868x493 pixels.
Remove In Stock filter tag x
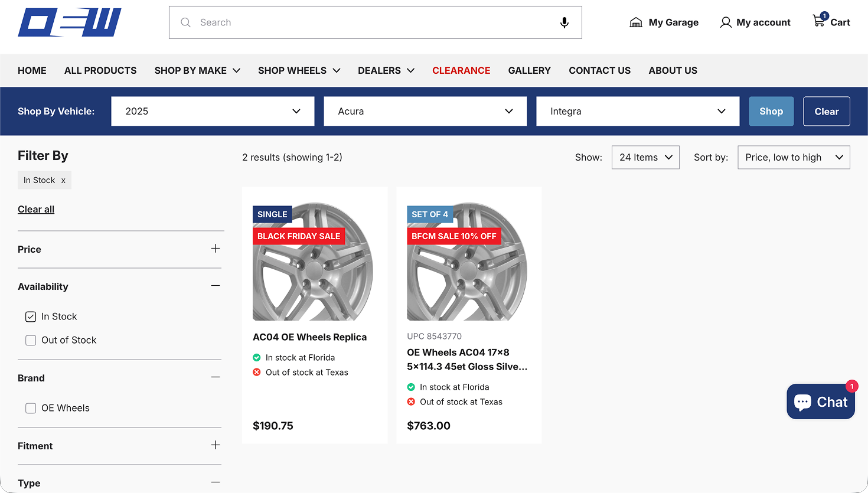[x=63, y=181]
